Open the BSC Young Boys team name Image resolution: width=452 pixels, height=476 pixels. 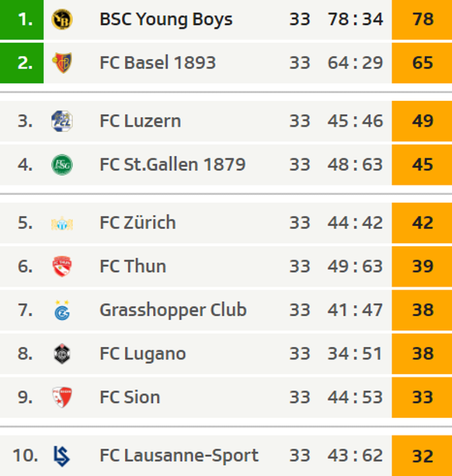[x=166, y=19]
